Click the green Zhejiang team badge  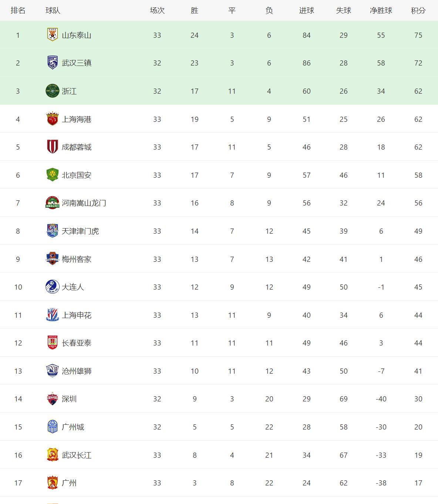[53, 91]
